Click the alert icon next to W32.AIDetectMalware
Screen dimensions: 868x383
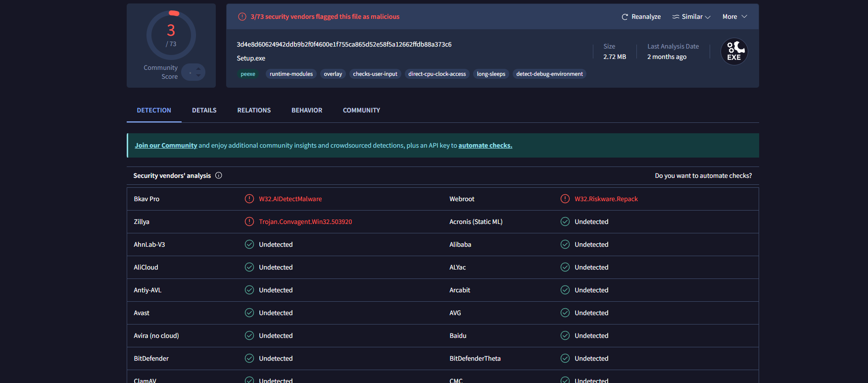coord(249,199)
